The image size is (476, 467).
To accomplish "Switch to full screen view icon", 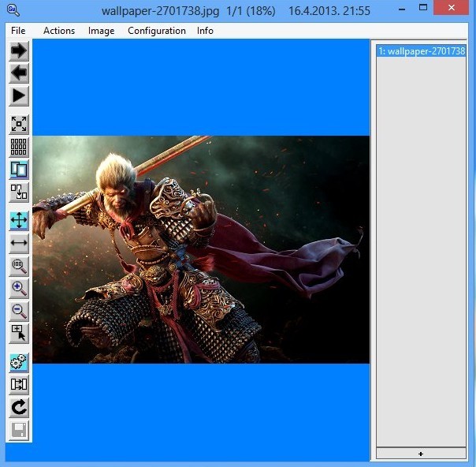I will point(19,124).
